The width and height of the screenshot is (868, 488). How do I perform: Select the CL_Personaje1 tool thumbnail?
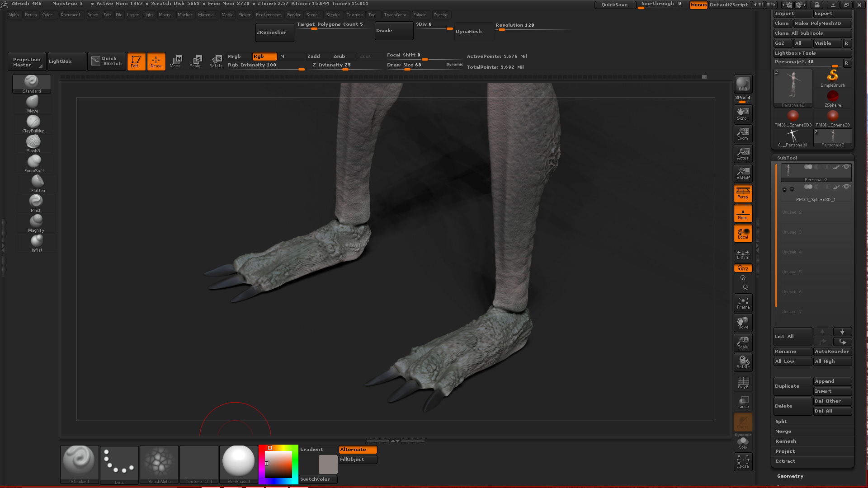[x=792, y=138]
